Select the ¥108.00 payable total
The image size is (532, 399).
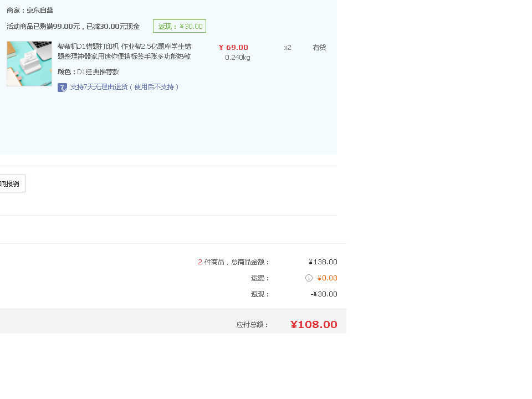[x=314, y=324]
